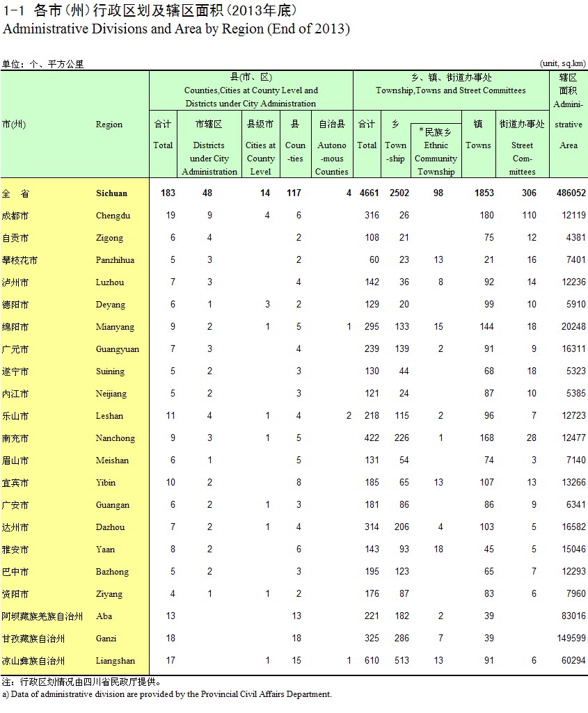Click Sichuan counties total value 183

[x=168, y=193]
